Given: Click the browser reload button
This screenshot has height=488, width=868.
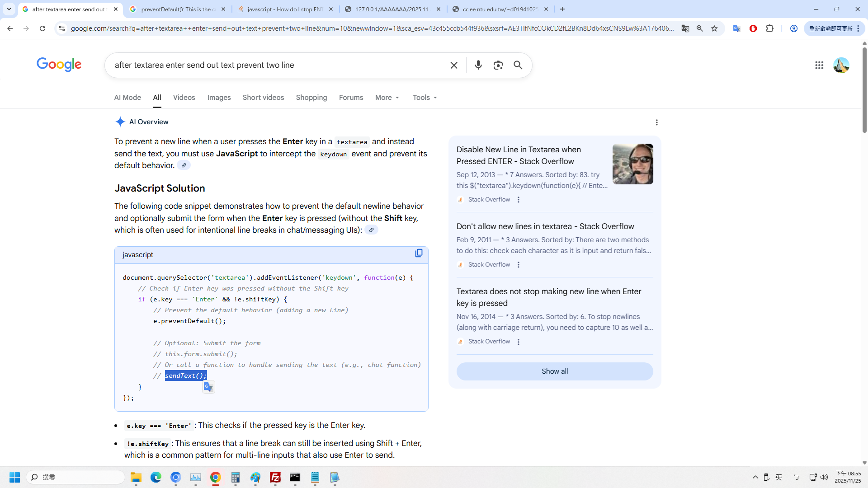Looking at the screenshot, I should (x=42, y=28).
